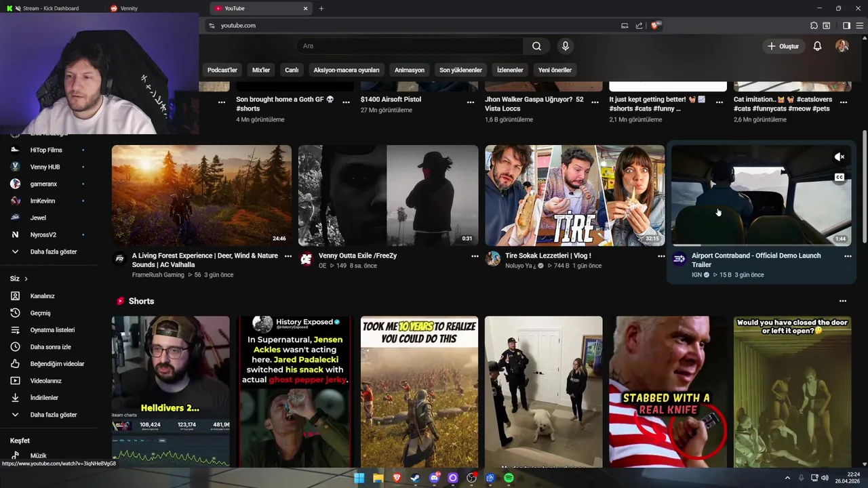
Task: Open HiTop Films subscription channel
Action: click(x=47, y=150)
